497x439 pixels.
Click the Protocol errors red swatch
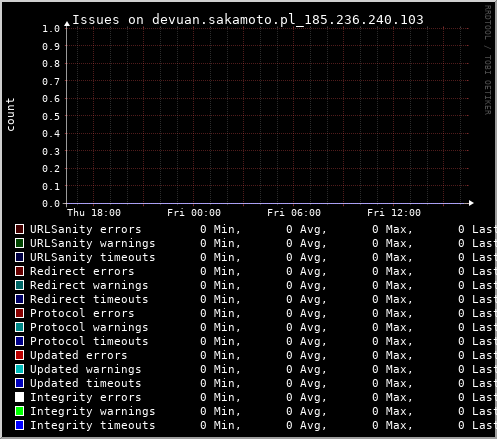tap(19, 313)
